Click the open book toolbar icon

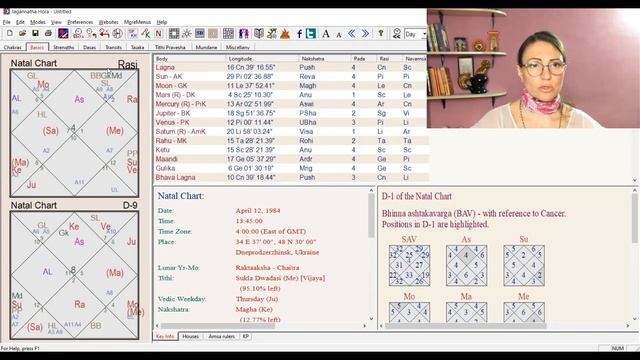(x=259, y=34)
